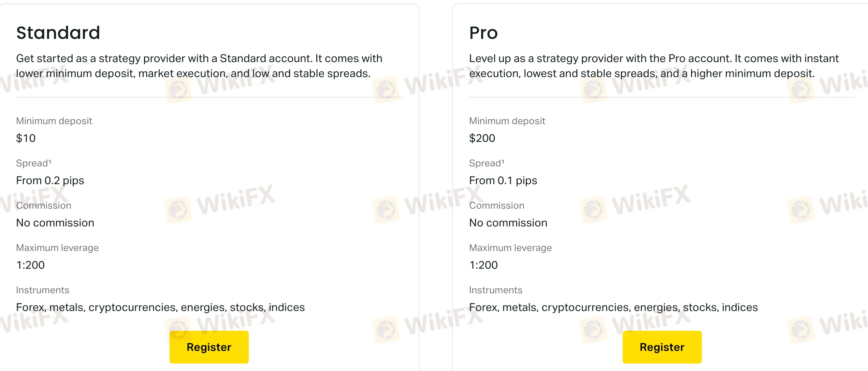This screenshot has height=371, width=868.
Task: Click Register button under Standard account
Action: click(x=209, y=347)
